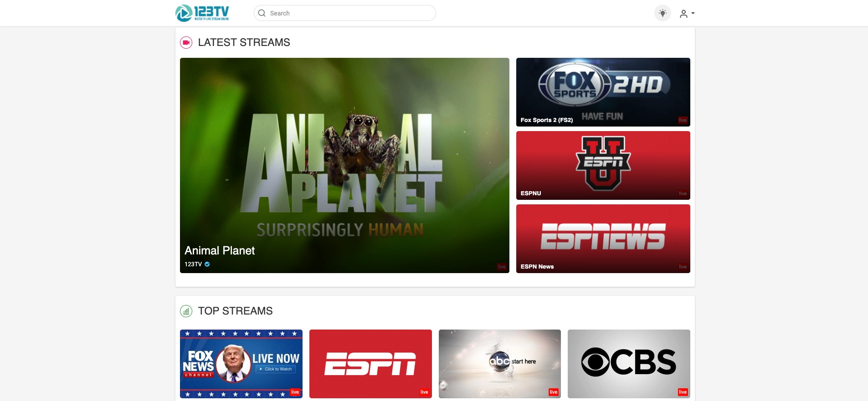
Task: Open the Animal Planet featured stream
Action: 344,165
